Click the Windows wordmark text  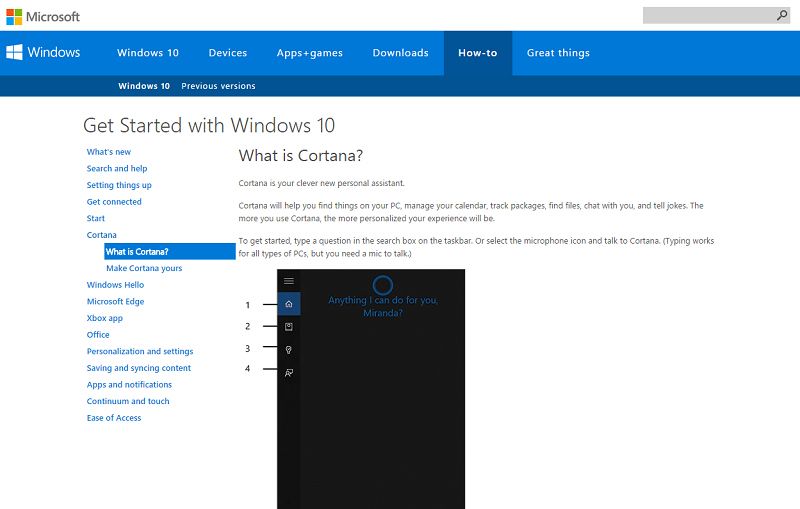click(x=54, y=53)
